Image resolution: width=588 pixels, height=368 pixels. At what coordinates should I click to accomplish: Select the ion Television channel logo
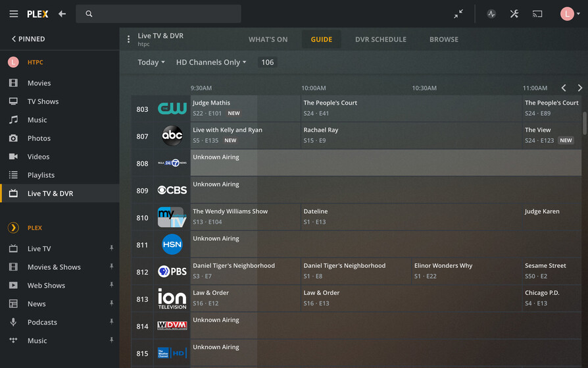(172, 299)
